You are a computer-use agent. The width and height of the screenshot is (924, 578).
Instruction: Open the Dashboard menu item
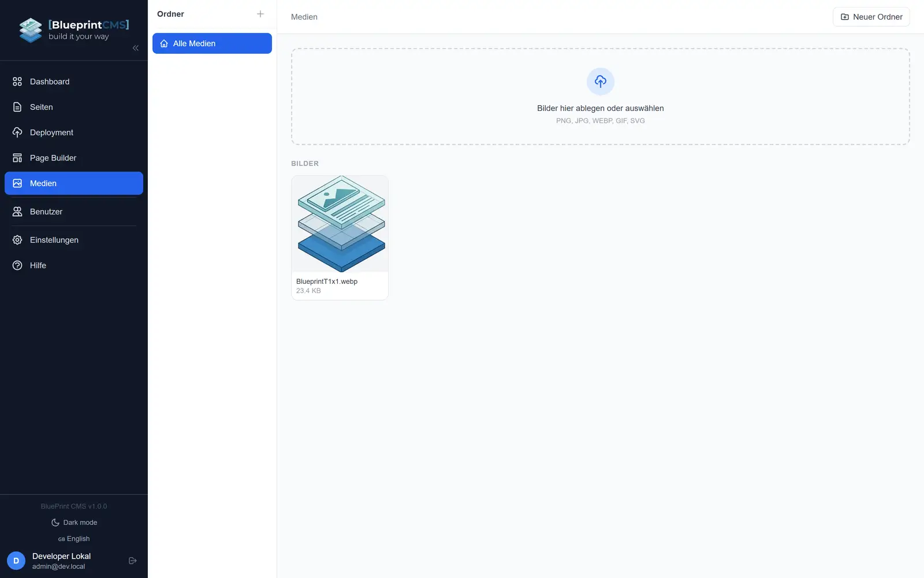pyautogui.click(x=74, y=81)
